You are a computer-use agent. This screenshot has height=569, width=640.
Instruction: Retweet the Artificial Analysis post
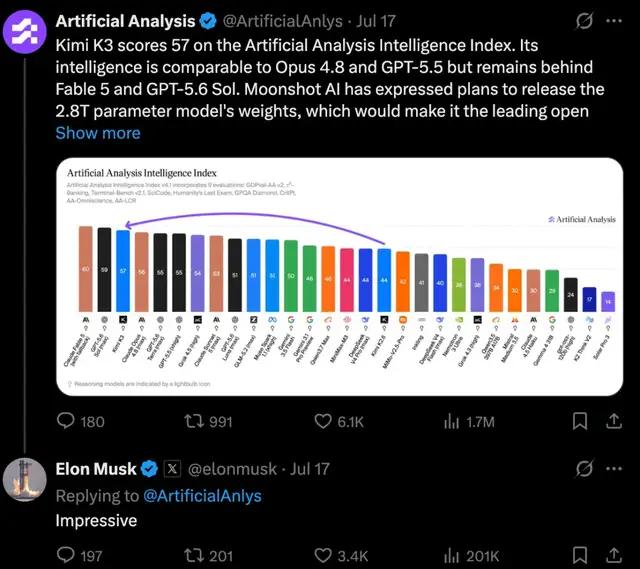tap(208, 421)
